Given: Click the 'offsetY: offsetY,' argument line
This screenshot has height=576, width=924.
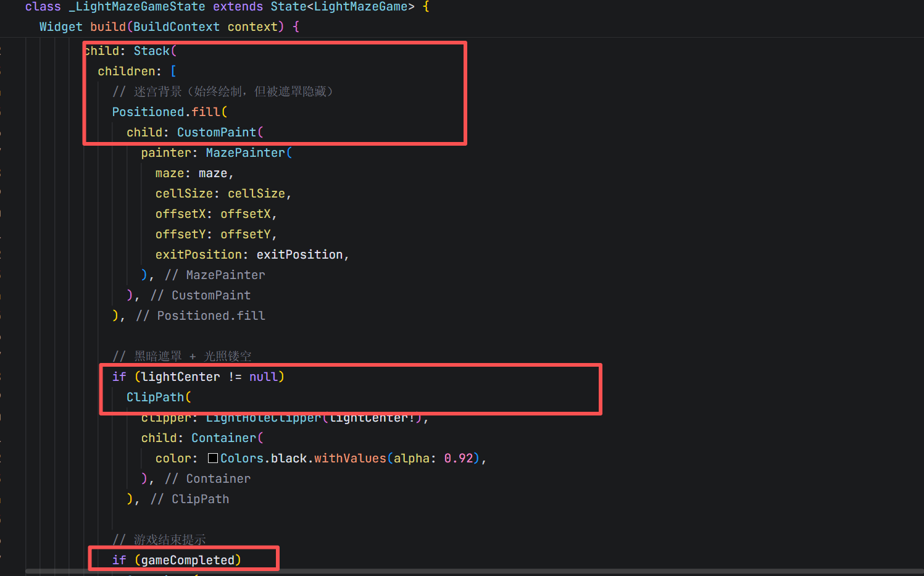Looking at the screenshot, I should click(x=216, y=235).
